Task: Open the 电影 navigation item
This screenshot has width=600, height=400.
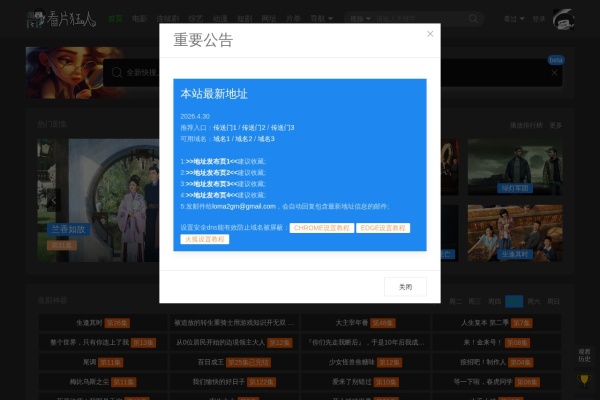Action: [139, 18]
